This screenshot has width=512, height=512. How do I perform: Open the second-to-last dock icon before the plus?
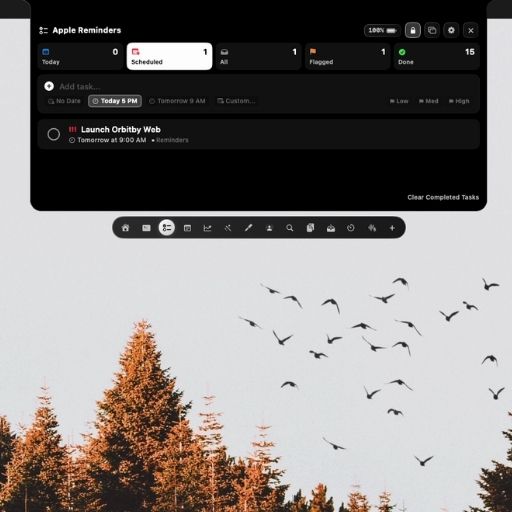(372, 228)
